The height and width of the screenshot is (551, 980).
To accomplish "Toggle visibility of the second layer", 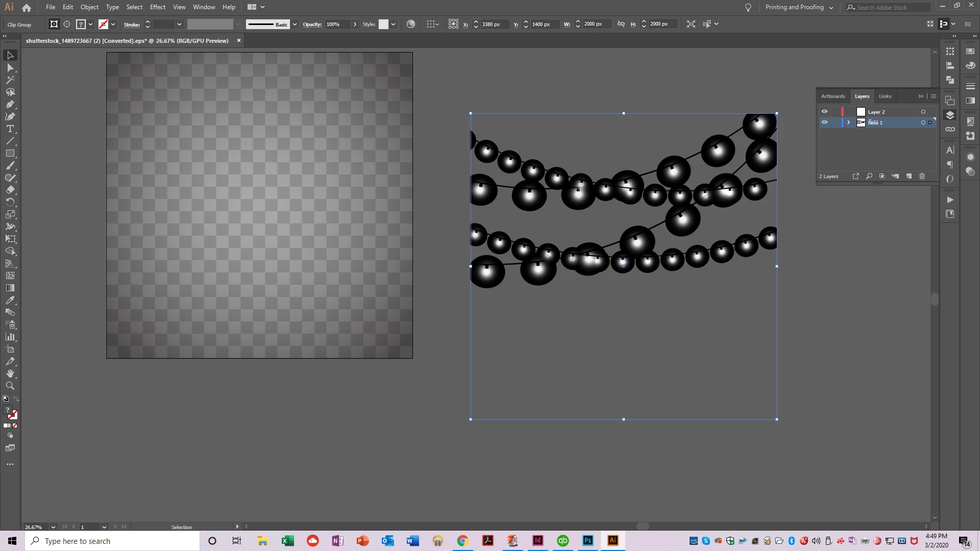I will 824,122.
